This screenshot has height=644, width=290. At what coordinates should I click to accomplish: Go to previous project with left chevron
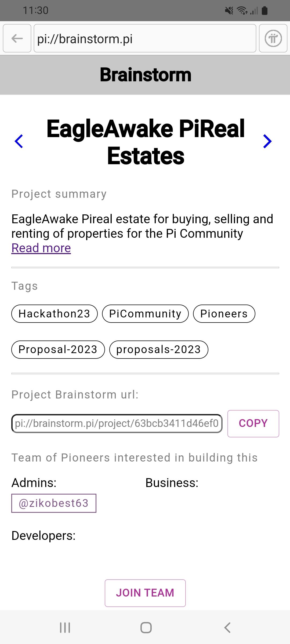coord(19,141)
